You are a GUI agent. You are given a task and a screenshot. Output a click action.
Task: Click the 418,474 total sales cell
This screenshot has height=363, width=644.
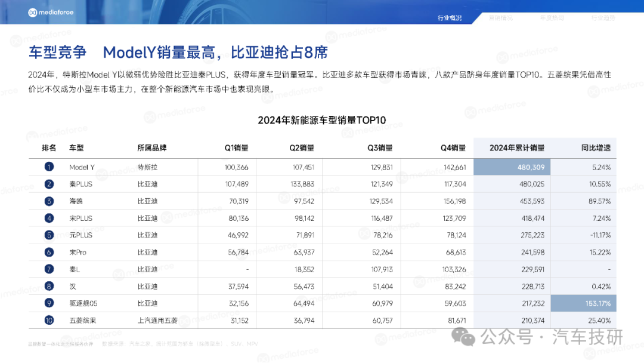532,219
